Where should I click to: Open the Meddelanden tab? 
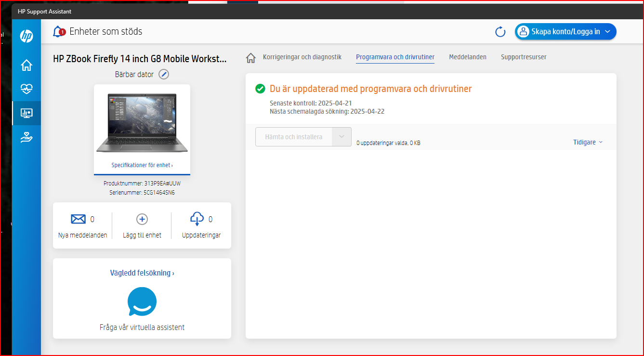468,57
